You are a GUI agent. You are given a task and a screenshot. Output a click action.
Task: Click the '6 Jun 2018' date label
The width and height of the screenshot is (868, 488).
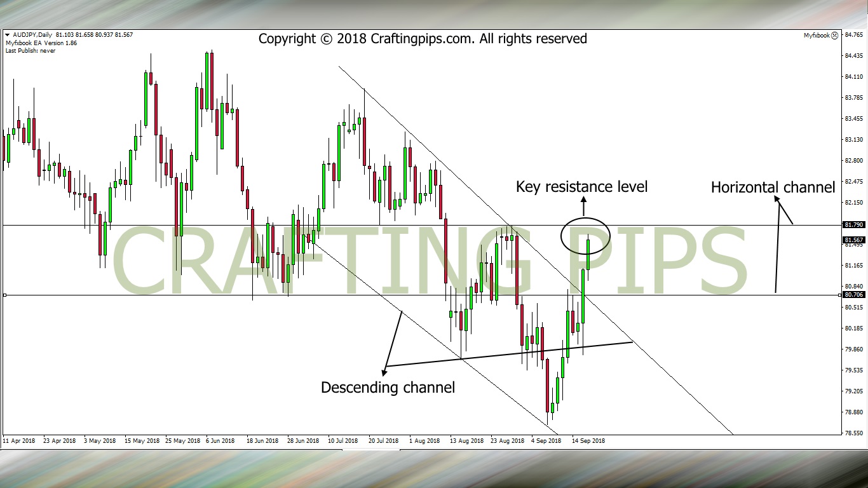(221, 440)
